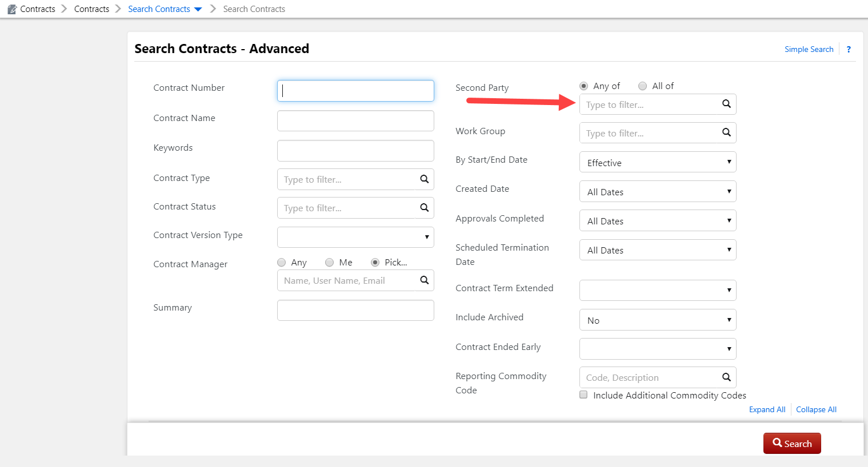Click the Contracts module icon in breadcrumb
This screenshot has height=467, width=868.
click(x=11, y=9)
